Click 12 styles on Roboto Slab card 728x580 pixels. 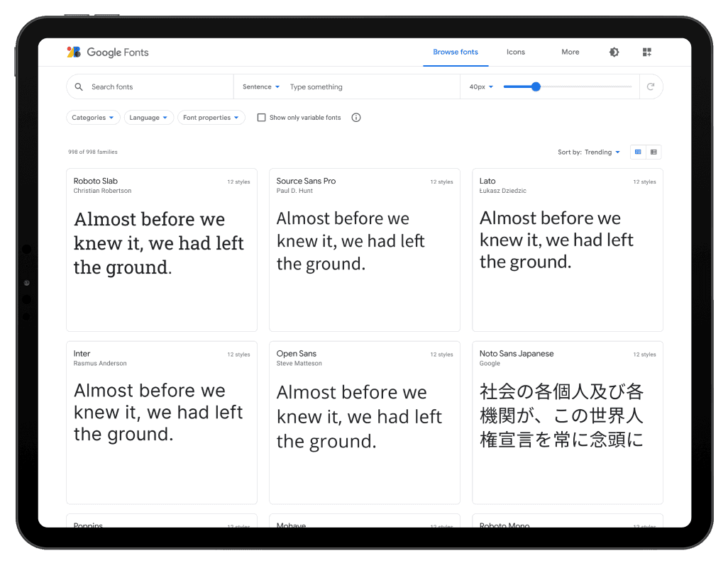[x=238, y=182]
